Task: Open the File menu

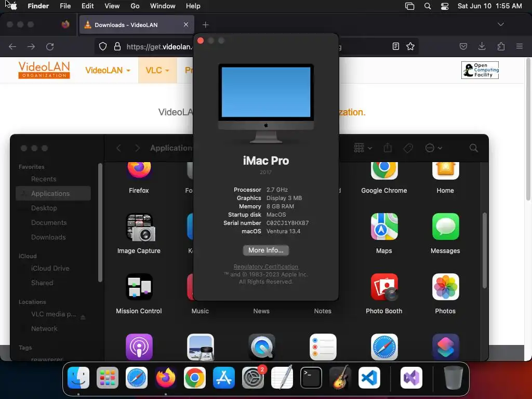Action: (65, 6)
